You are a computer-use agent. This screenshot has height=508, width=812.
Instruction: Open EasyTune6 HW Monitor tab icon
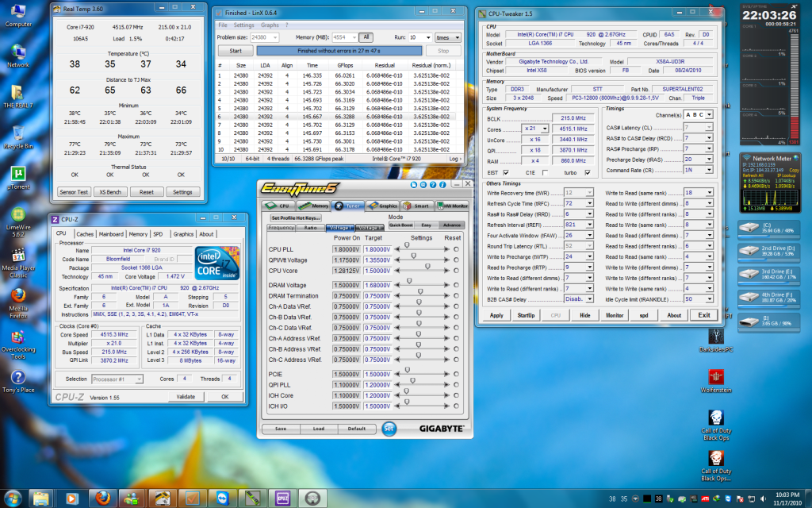[x=451, y=206]
